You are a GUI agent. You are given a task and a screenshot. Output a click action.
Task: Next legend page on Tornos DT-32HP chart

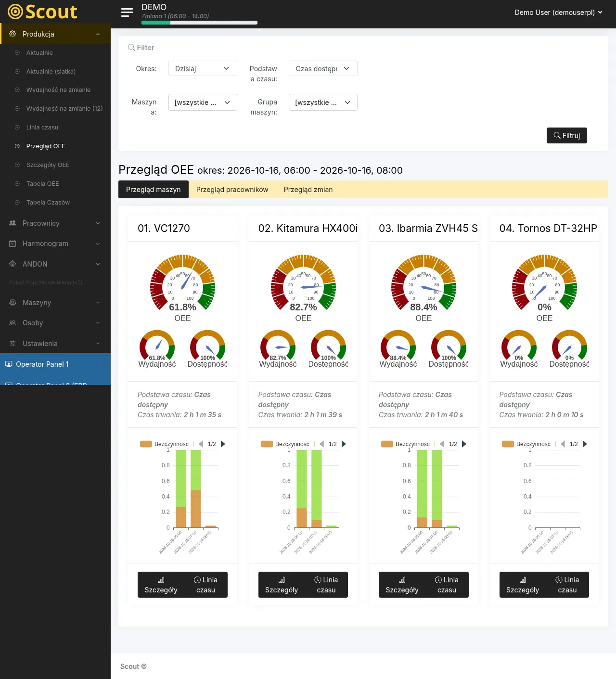point(585,444)
